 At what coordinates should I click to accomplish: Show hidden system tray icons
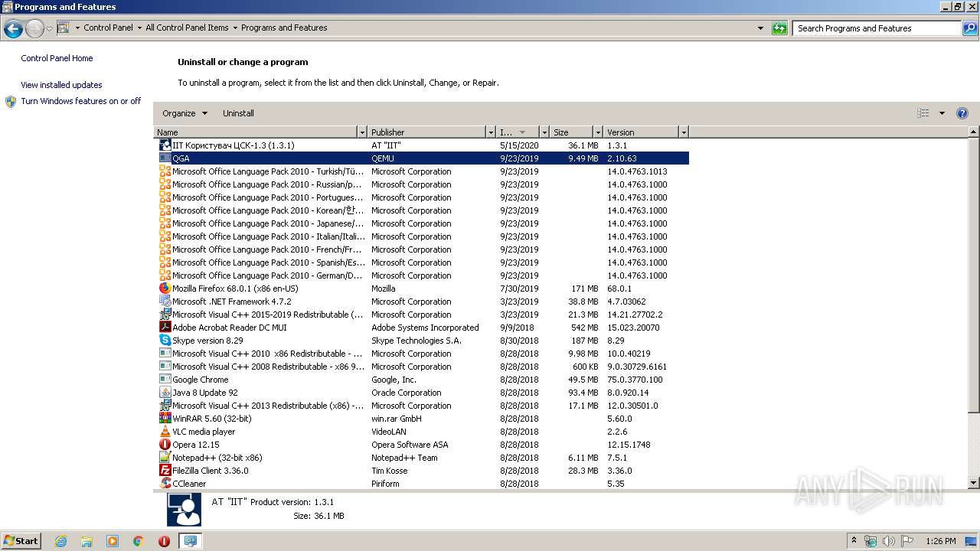854,541
